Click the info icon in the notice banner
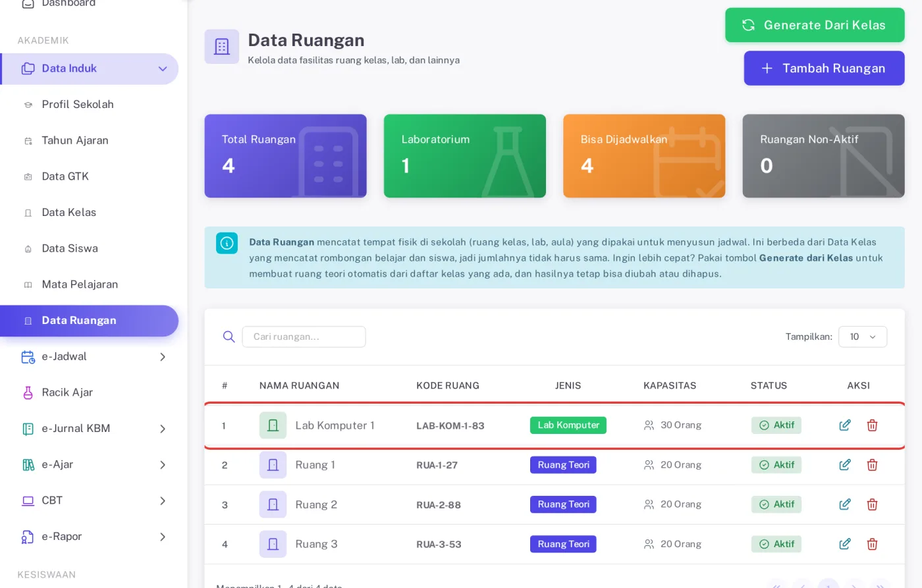This screenshot has width=922, height=588. 227,243
